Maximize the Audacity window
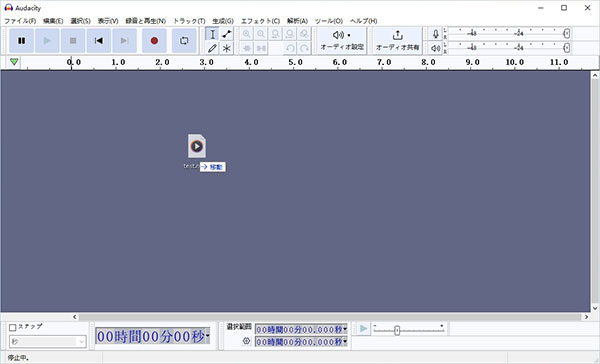This screenshot has height=364, width=600. click(x=564, y=8)
